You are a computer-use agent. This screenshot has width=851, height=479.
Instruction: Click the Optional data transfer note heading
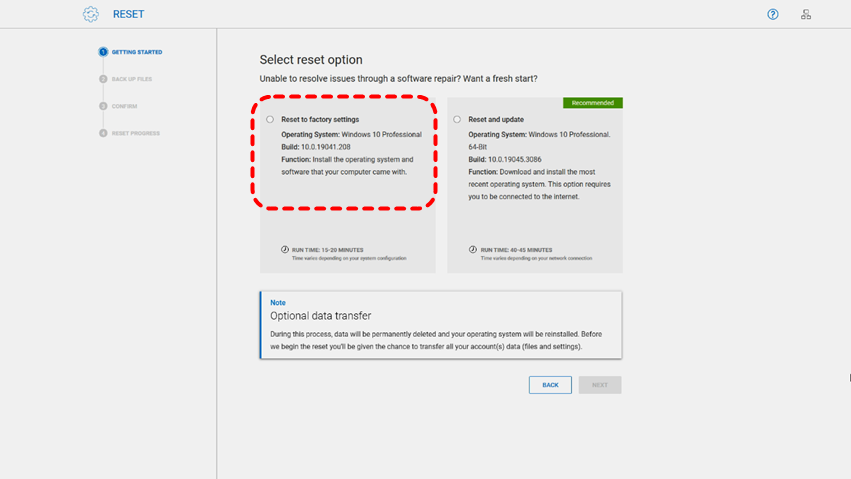320,316
